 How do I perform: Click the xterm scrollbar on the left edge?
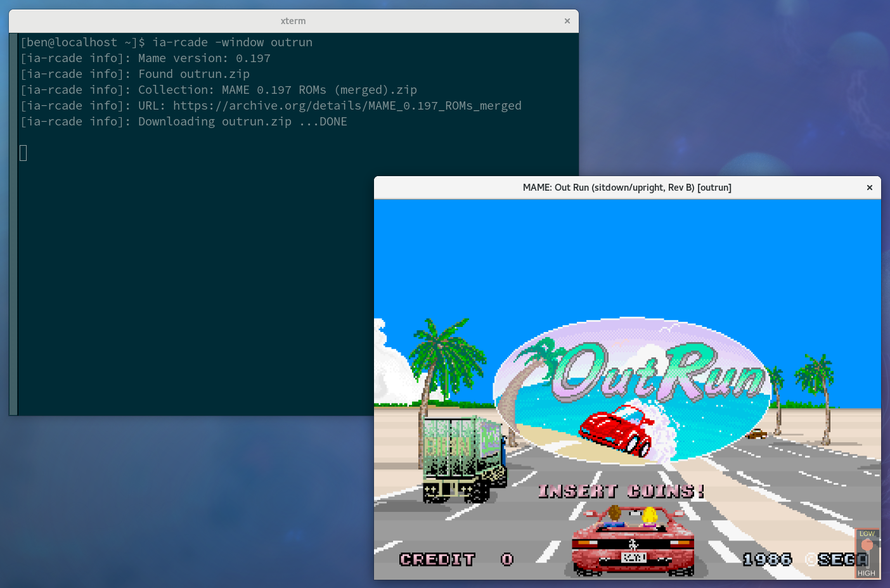[x=13, y=224]
